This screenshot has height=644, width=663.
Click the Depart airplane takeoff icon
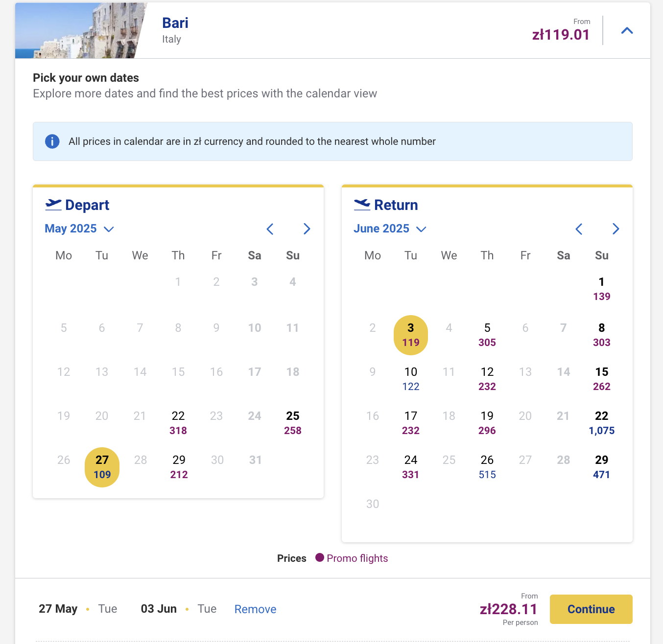pyautogui.click(x=53, y=205)
